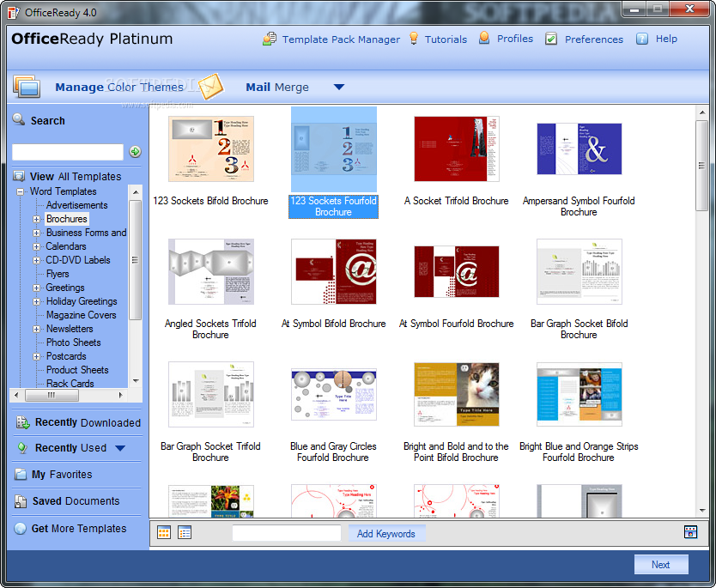Select 123 Sockets Bifold Brochure thumbnail
The image size is (716, 588).
211,149
